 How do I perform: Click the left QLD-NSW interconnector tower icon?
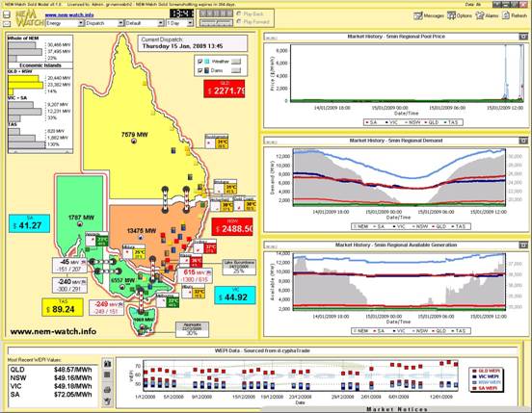pos(165,200)
